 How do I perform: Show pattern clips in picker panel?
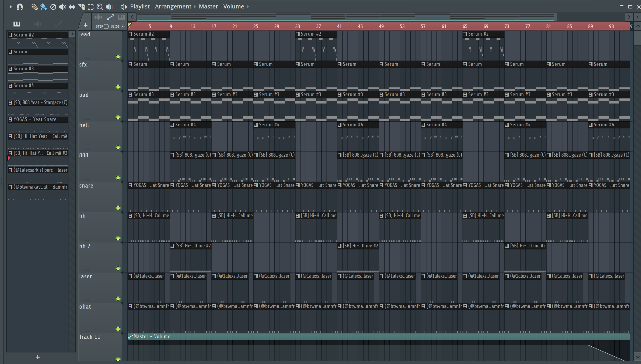tap(17, 24)
